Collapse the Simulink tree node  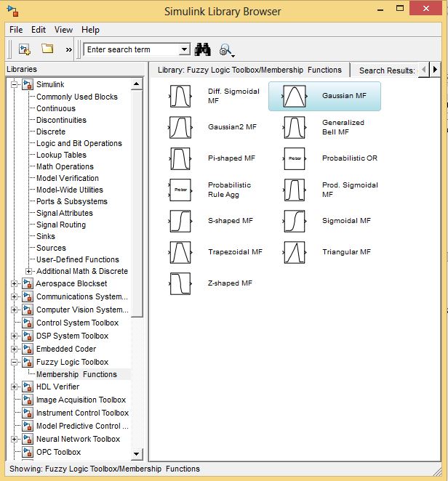pos(14,84)
